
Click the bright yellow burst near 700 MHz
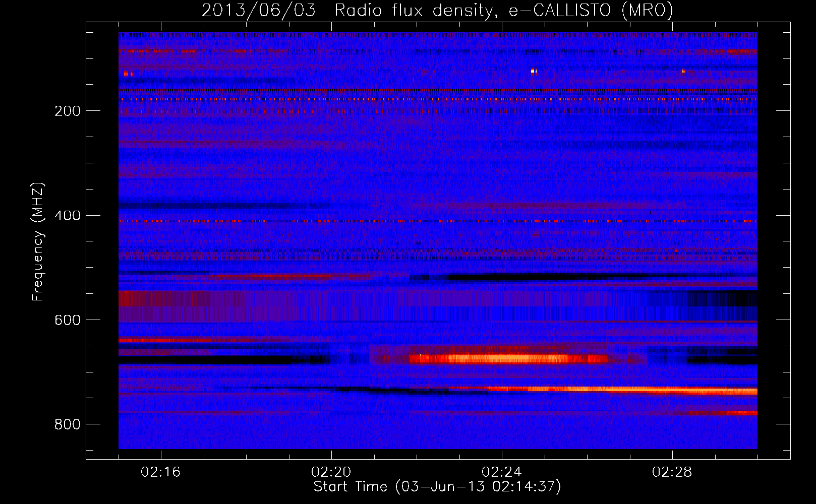[x=509, y=359]
